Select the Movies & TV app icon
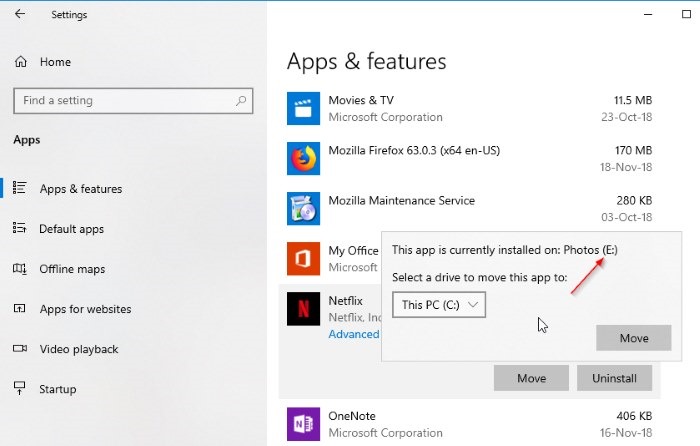The width and height of the screenshot is (700, 446). (304, 108)
